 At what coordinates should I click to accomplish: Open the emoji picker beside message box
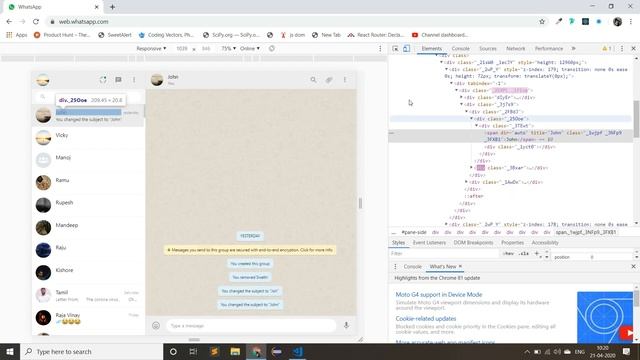point(156,325)
